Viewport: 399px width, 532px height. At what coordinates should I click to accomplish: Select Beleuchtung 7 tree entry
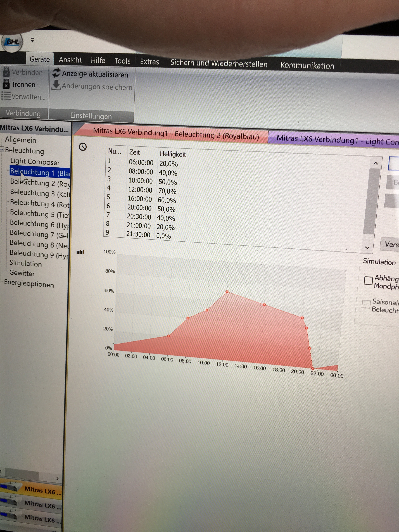pyautogui.click(x=39, y=234)
